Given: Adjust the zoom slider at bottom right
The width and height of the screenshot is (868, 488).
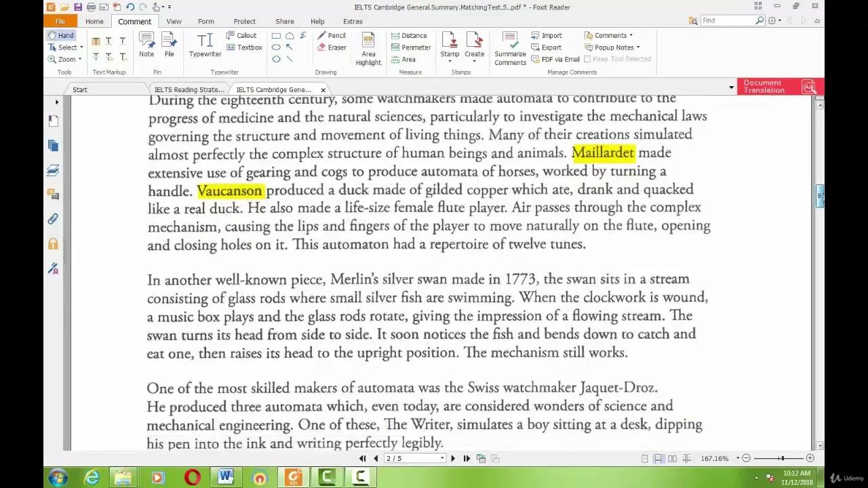Looking at the screenshot, I should tap(782, 458).
